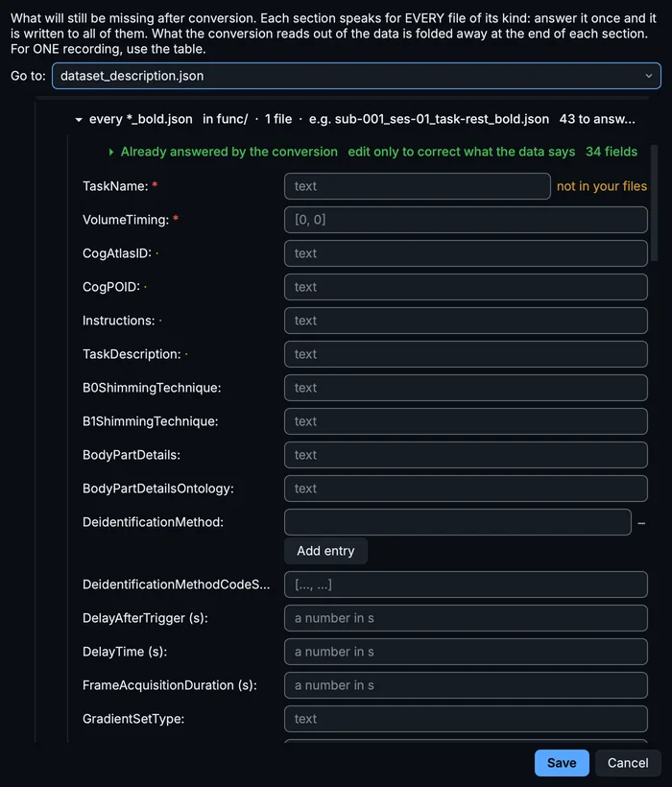Click the B1ShimmingTechnique input
This screenshot has height=787, width=672.
pyautogui.click(x=466, y=421)
